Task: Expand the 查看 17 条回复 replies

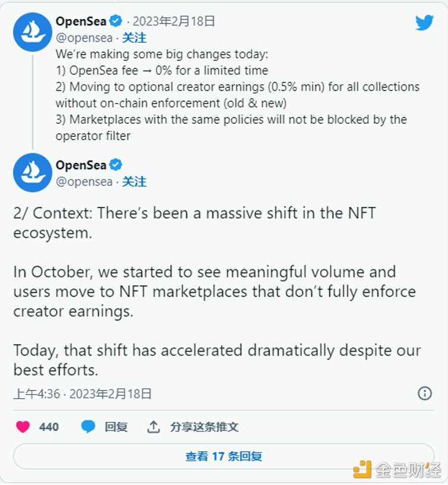Action: coord(224,455)
